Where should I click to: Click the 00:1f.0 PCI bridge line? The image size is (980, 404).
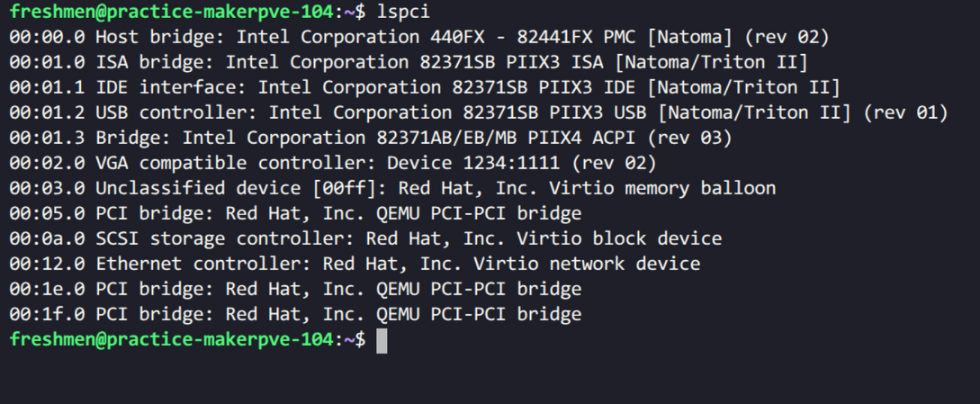pos(295,314)
